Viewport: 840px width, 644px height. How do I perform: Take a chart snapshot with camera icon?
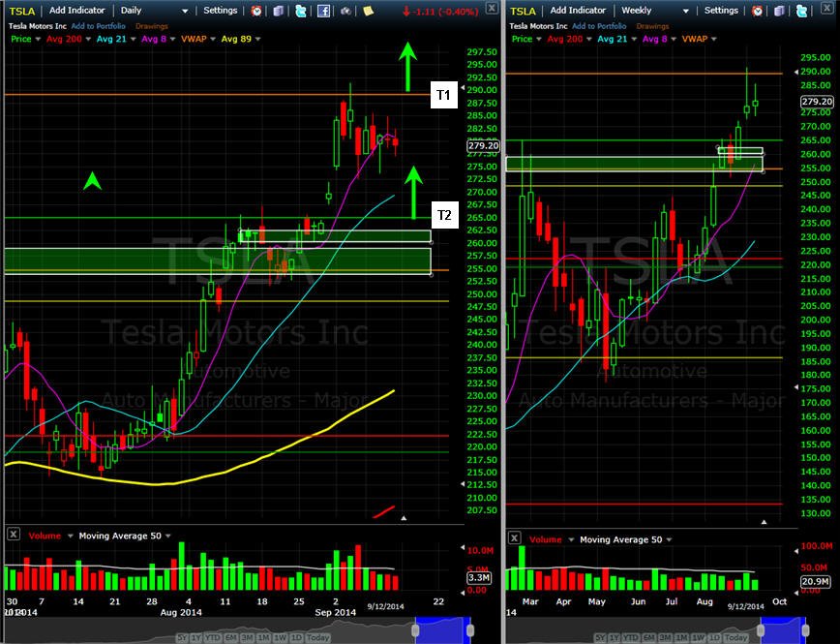pos(346,11)
